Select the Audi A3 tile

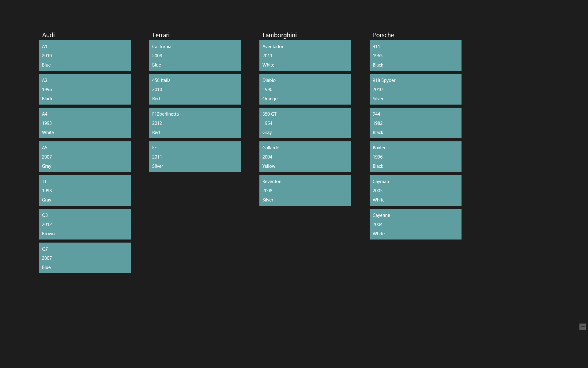coord(85,89)
